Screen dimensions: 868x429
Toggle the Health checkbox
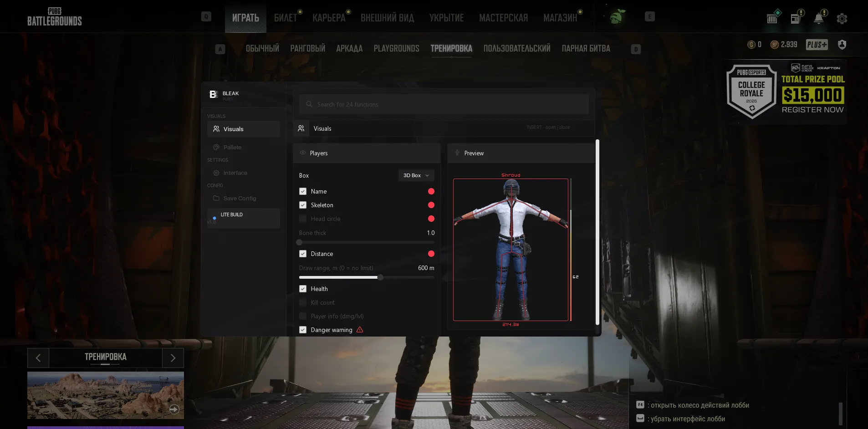[x=303, y=289]
